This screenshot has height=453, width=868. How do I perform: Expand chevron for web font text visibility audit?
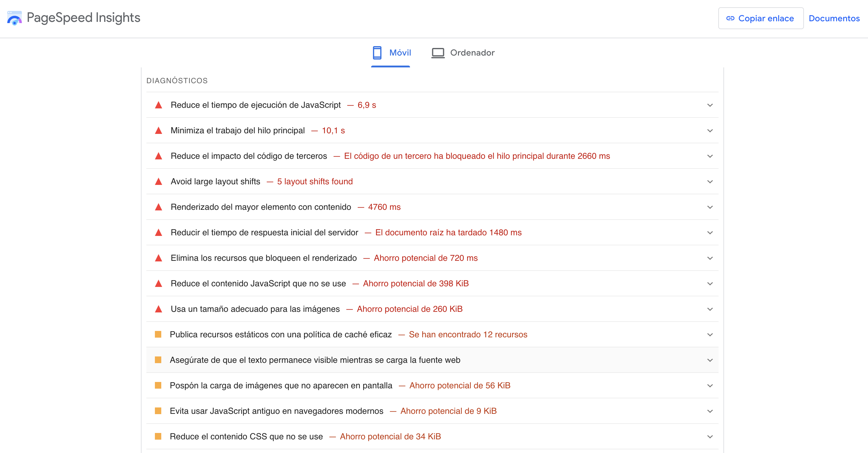point(710,360)
